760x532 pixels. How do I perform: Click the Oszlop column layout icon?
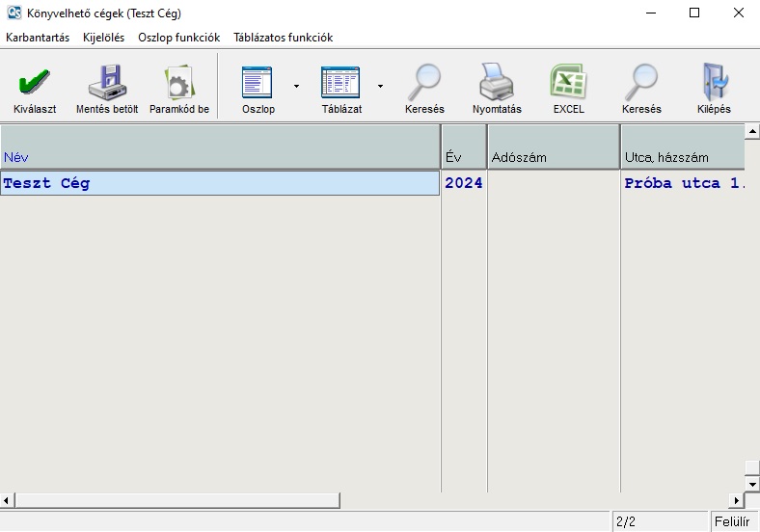[258, 84]
